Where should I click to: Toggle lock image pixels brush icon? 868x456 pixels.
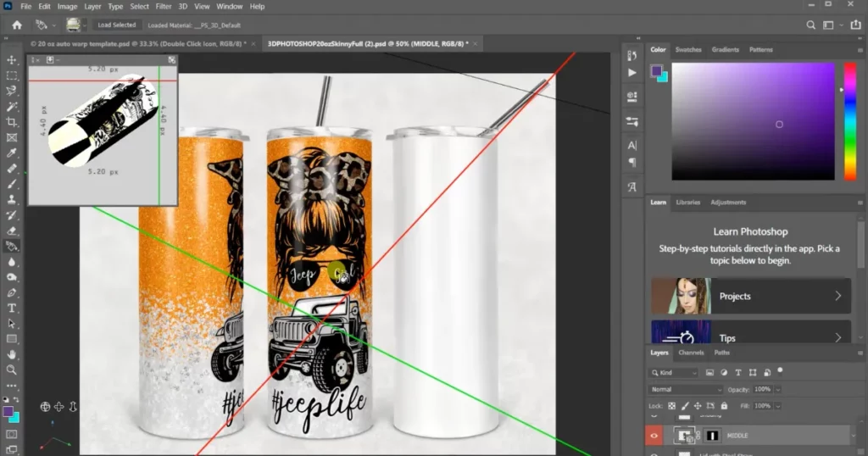click(x=685, y=406)
